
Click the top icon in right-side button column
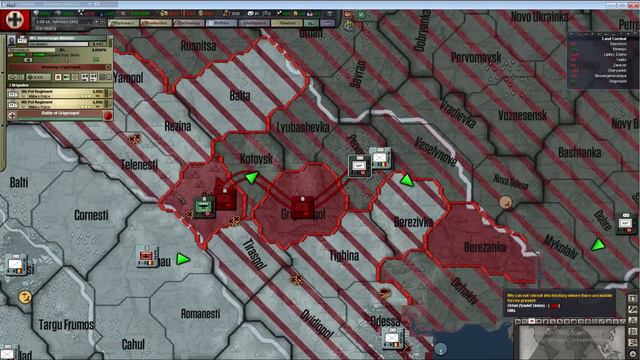[632, 298]
